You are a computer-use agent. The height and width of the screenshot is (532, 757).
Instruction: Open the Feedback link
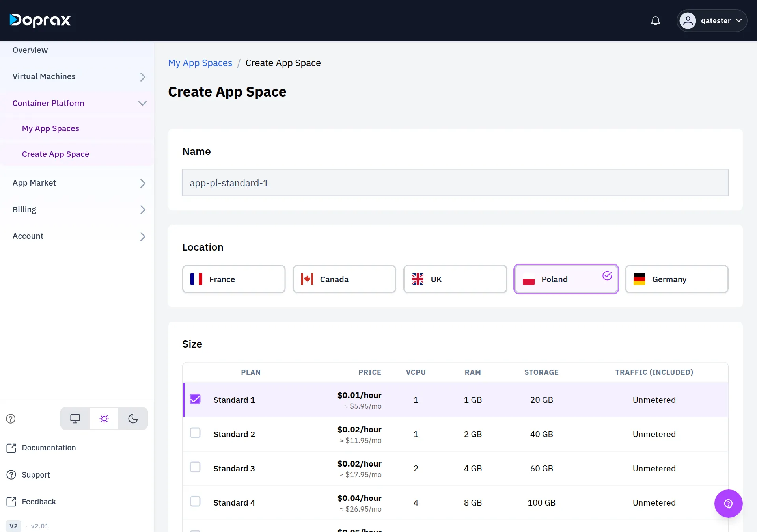[39, 502]
